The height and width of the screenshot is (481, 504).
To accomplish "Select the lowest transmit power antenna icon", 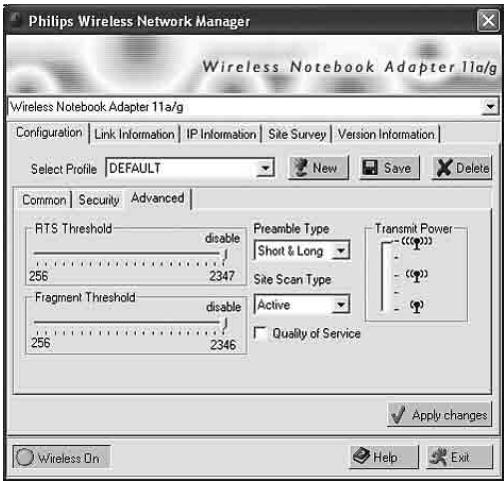I will [x=417, y=306].
